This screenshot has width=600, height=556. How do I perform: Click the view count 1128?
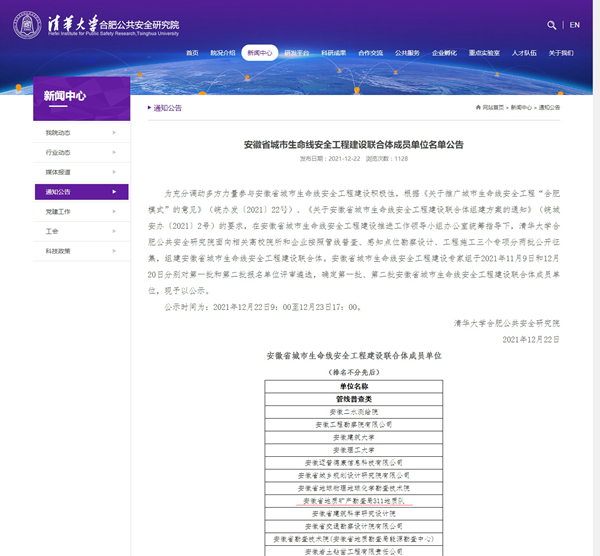click(x=401, y=159)
